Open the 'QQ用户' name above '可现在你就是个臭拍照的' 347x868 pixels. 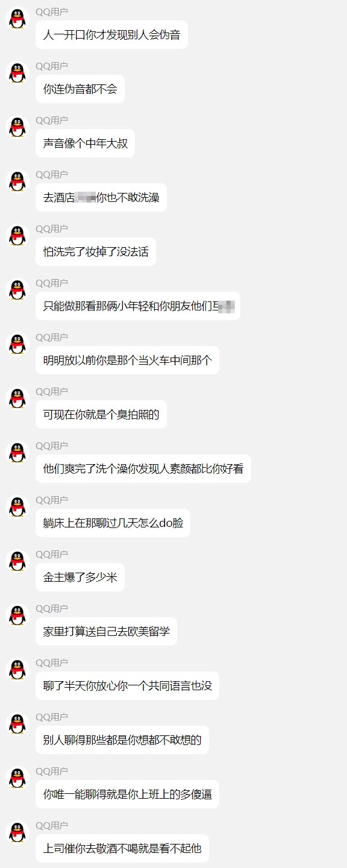(52, 391)
